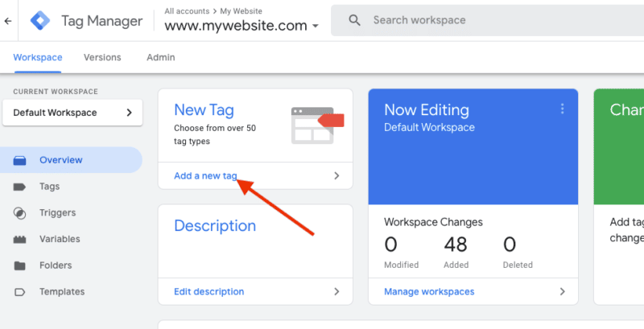Click the Add a new tag link
The width and height of the screenshot is (644, 329).
[x=205, y=176]
